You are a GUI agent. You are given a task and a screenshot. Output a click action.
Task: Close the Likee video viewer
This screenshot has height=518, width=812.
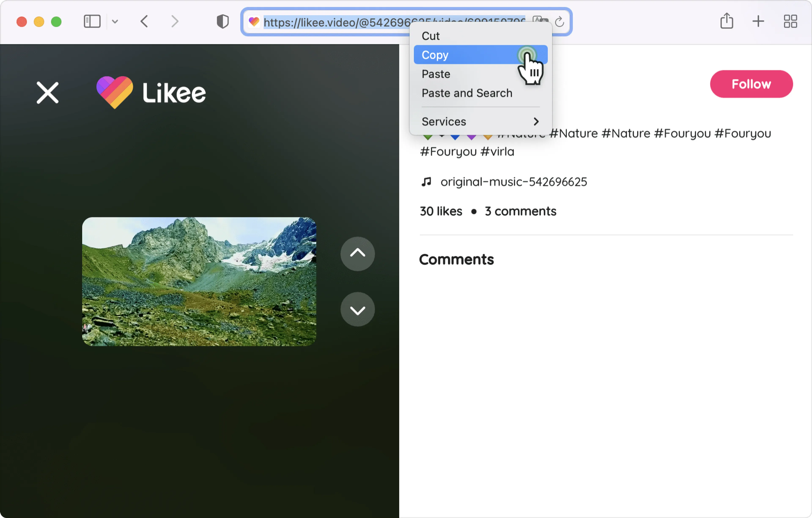coord(48,93)
